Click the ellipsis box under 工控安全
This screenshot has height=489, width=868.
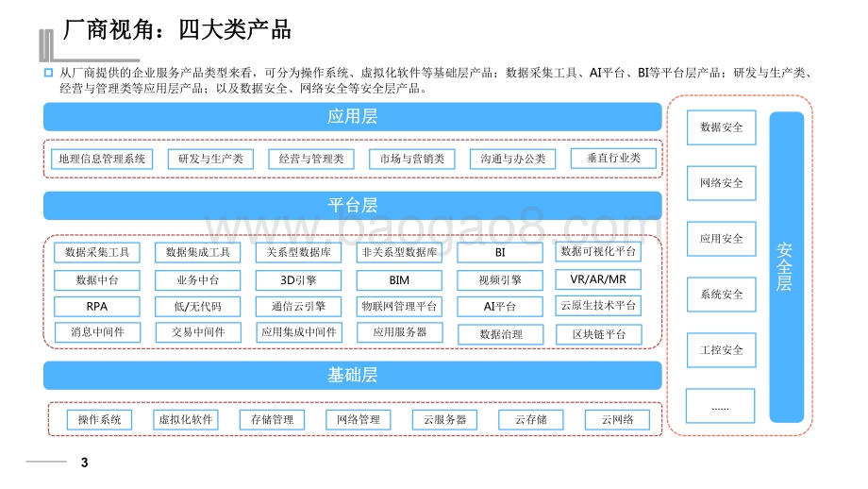720,406
